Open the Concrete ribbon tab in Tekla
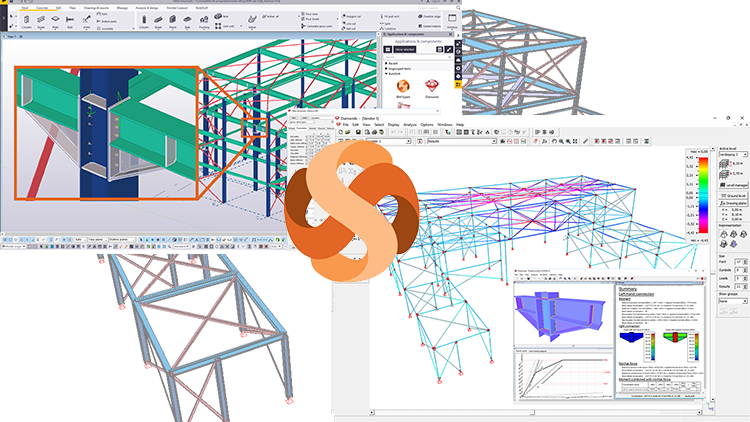750x422 pixels. [42, 8]
